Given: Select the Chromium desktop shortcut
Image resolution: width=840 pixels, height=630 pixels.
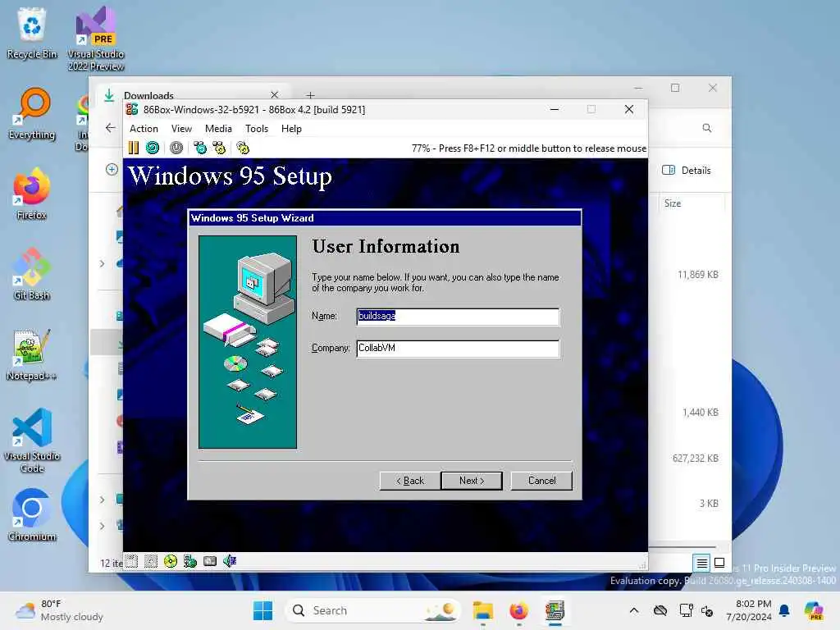Looking at the screenshot, I should [32, 515].
